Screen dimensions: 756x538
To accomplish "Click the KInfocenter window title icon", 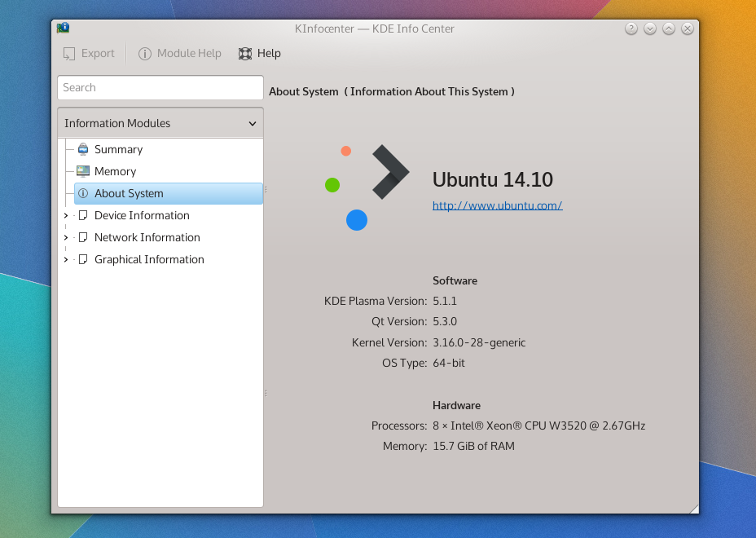I will click(x=64, y=28).
